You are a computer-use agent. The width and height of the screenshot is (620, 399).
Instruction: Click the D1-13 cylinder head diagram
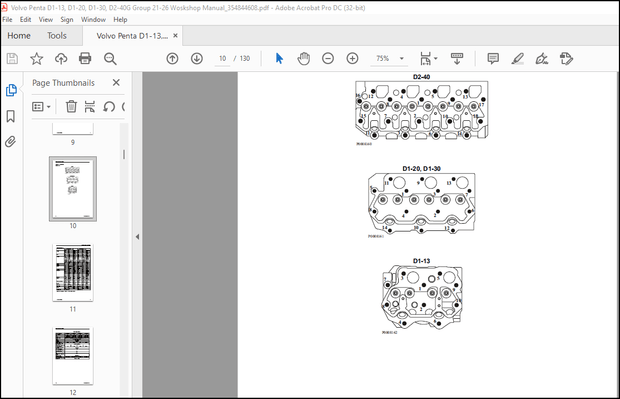click(x=422, y=297)
